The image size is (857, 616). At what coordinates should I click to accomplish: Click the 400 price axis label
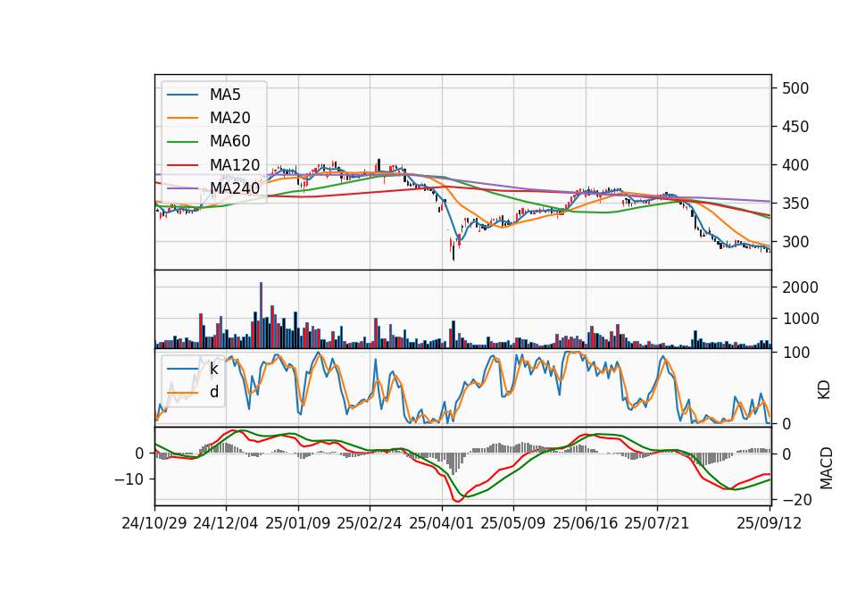coord(795,165)
